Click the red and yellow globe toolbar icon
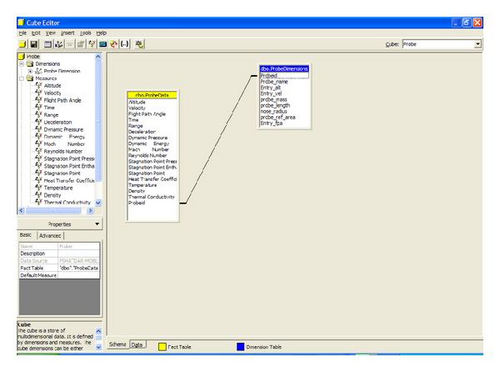Screen dimensions: 500x372 [114, 44]
